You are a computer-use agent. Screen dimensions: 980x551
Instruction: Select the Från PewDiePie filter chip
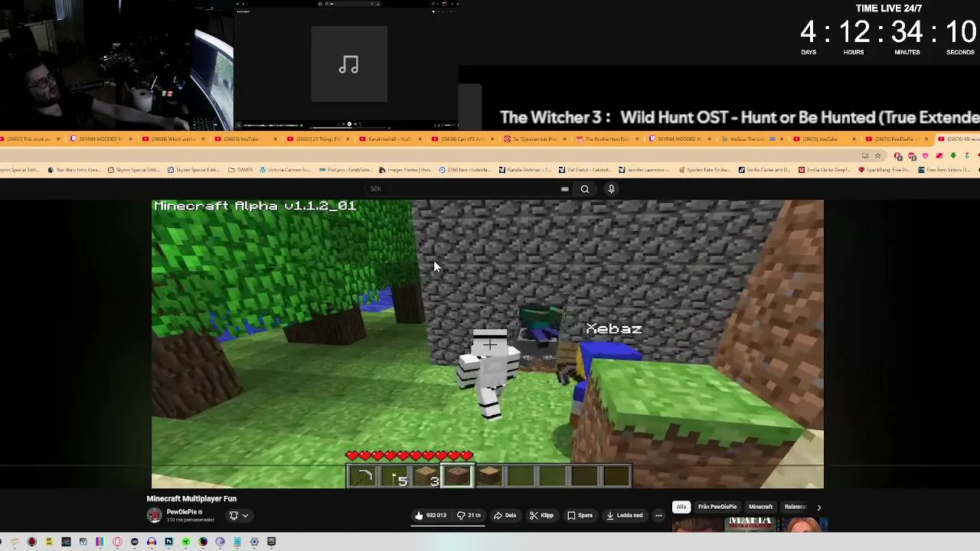pyautogui.click(x=717, y=507)
